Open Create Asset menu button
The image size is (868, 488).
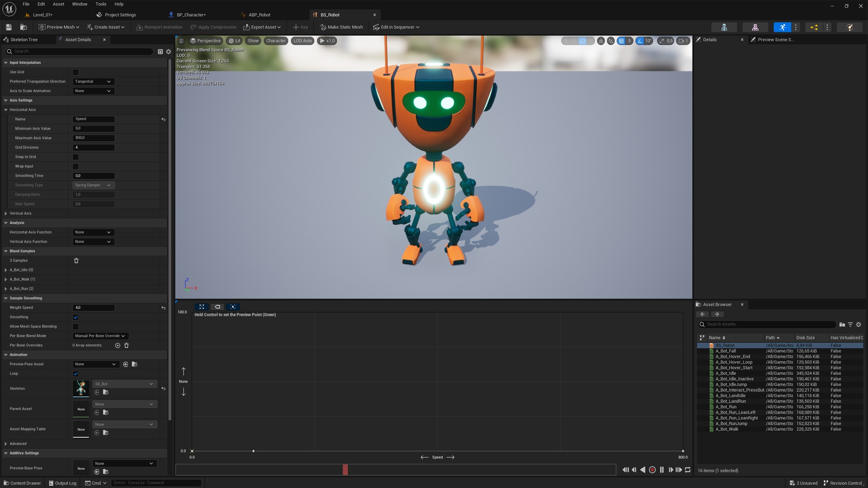pyautogui.click(x=105, y=27)
